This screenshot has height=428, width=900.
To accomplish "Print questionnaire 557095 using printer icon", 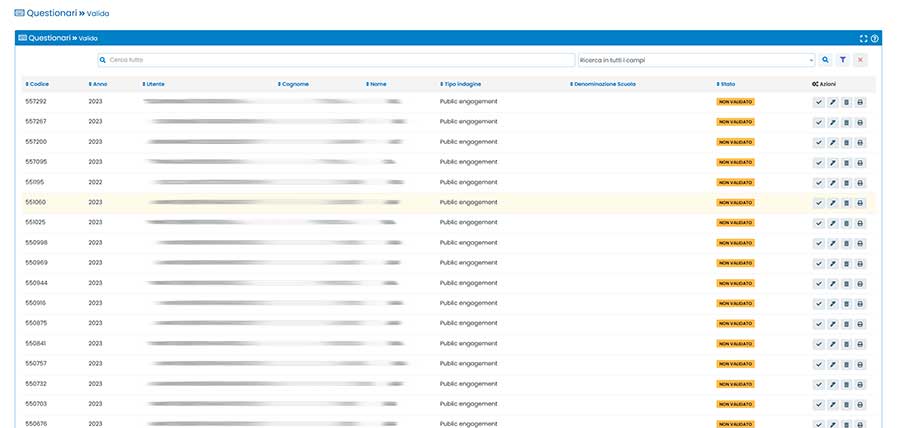I will [860, 162].
